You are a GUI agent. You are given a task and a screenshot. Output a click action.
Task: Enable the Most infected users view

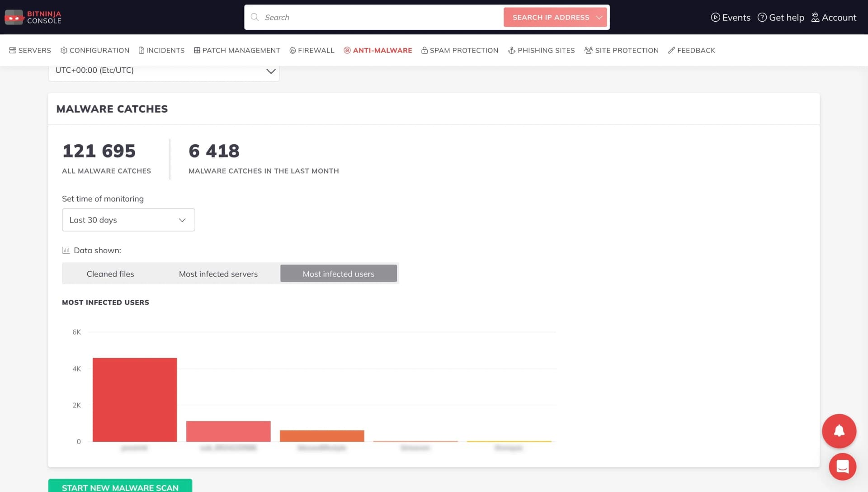click(339, 274)
